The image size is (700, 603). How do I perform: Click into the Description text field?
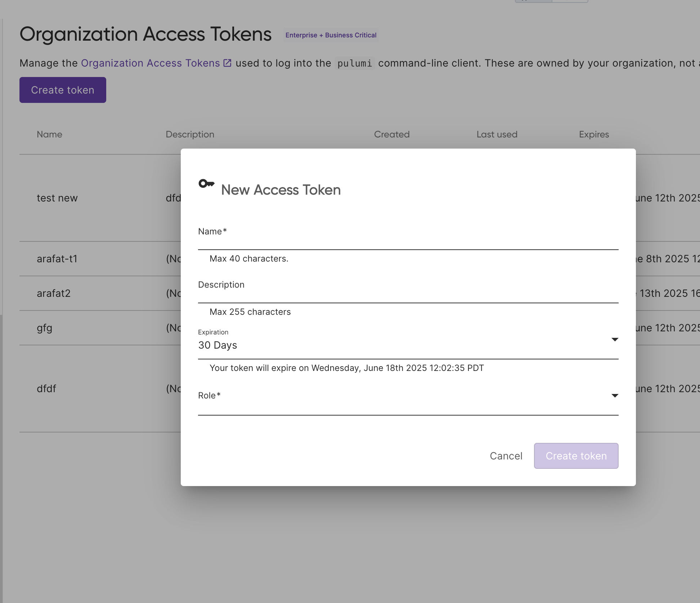tap(408, 293)
